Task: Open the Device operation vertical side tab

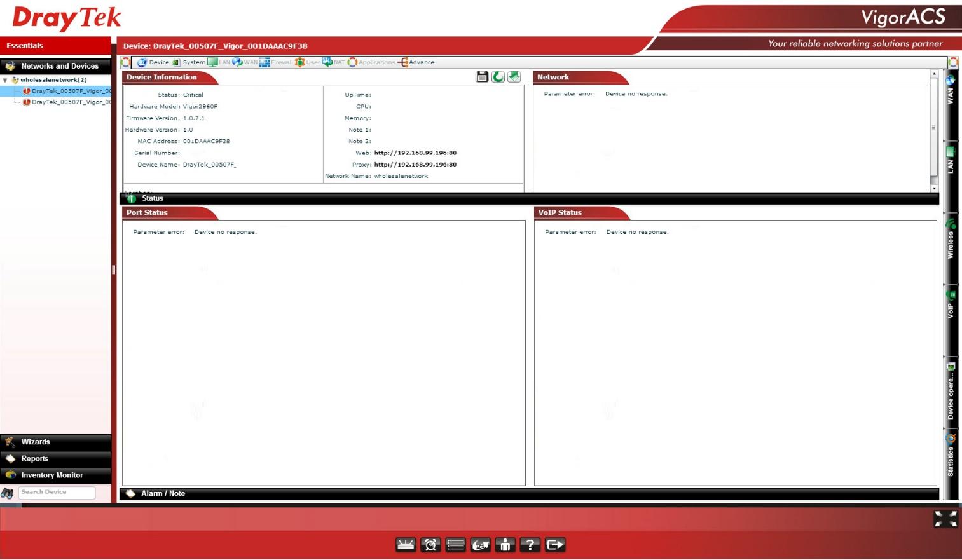Action: point(951,392)
